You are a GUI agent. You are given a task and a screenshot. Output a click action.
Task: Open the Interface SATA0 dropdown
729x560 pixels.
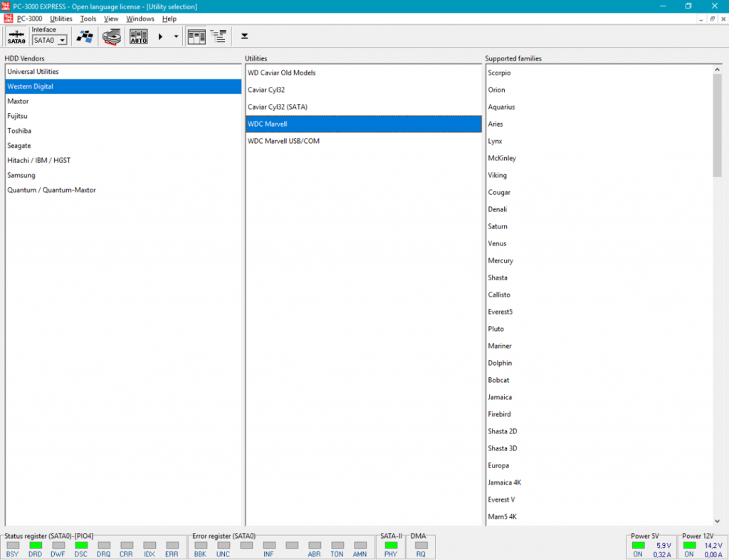click(x=63, y=41)
